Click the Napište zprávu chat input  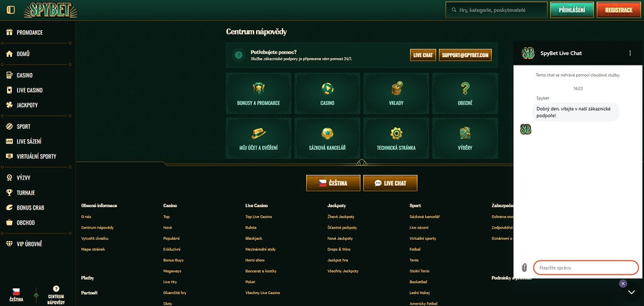tap(586, 268)
